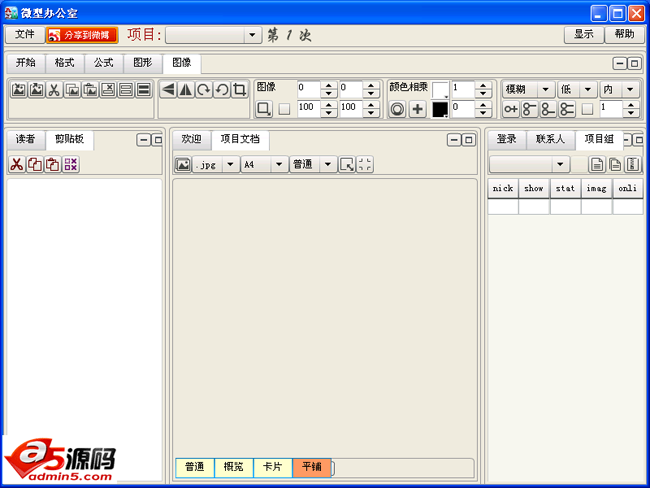Open the 普通 mode dropdown in document toolbar
The height and width of the screenshot is (488, 650).
coord(328,165)
